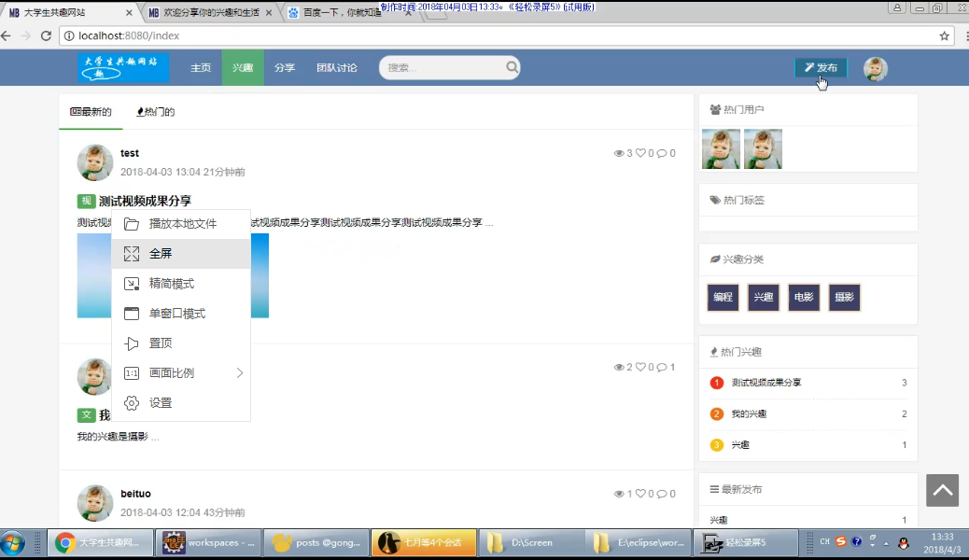Open posts @gong taskbar item
969x560 pixels.
pos(316,542)
